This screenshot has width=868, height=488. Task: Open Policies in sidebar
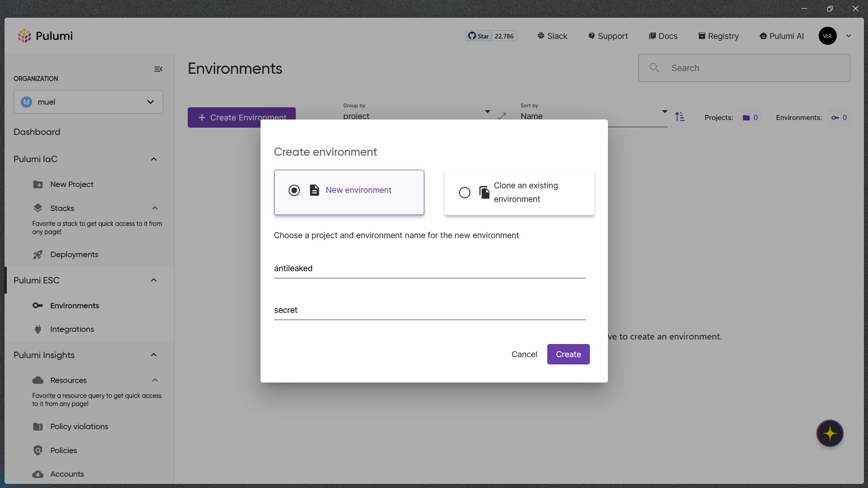click(x=64, y=450)
